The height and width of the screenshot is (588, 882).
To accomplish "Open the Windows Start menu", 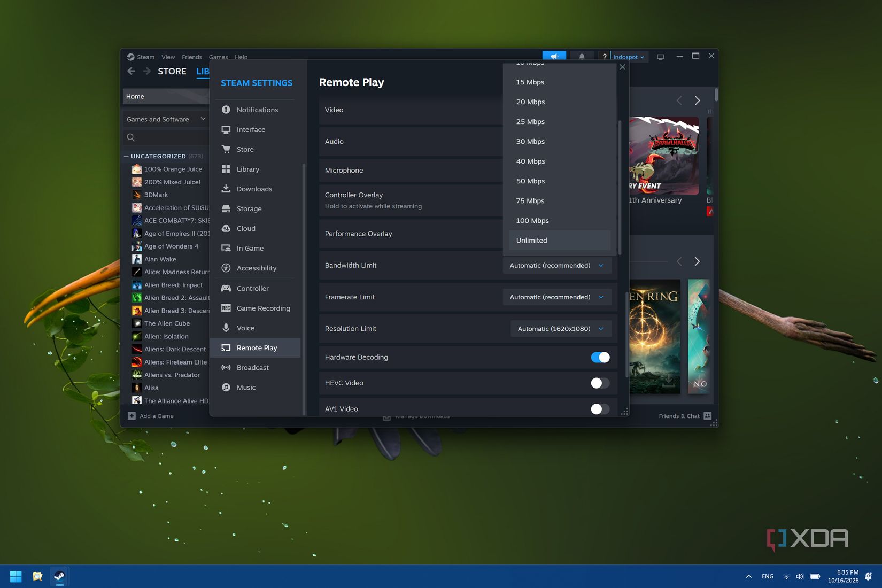I will [x=16, y=576].
